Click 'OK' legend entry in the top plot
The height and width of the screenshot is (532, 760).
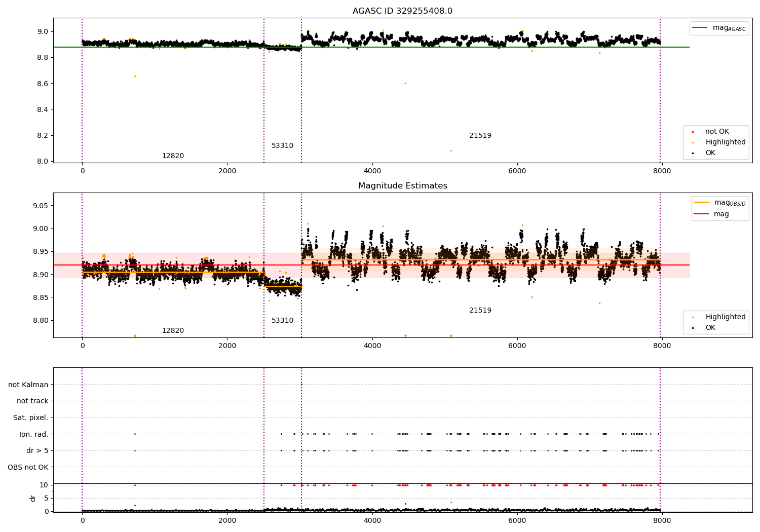[705, 153]
